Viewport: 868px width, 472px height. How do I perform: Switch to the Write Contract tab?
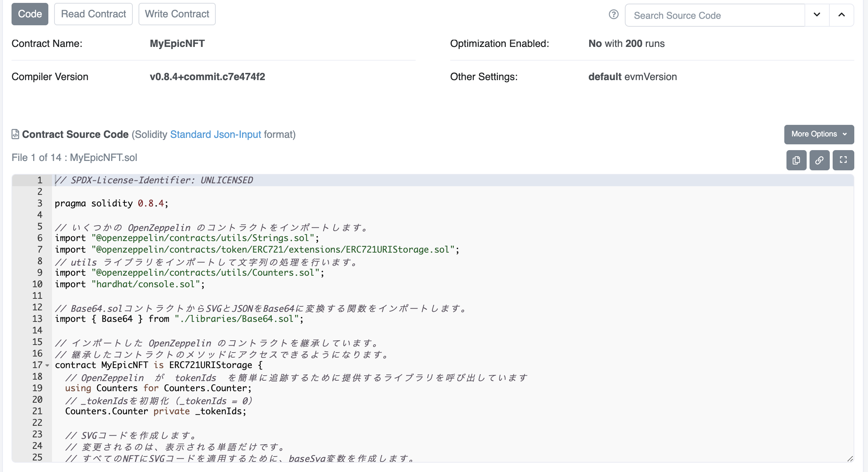(177, 14)
